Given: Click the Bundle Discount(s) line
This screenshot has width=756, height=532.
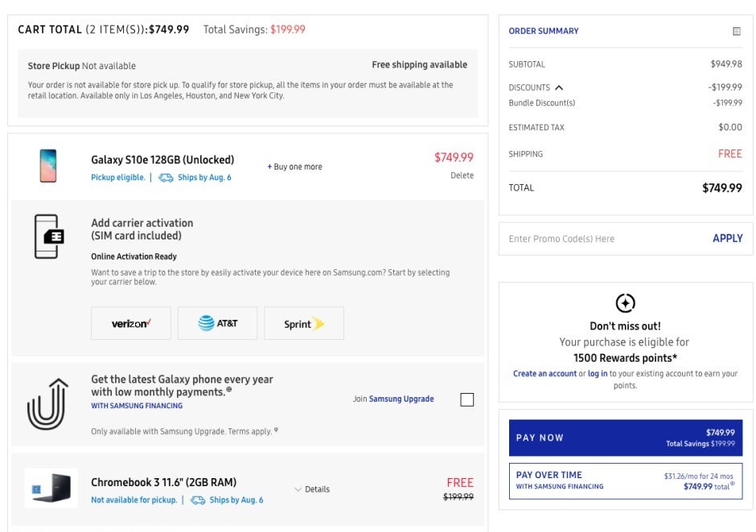Looking at the screenshot, I should click(626, 103).
